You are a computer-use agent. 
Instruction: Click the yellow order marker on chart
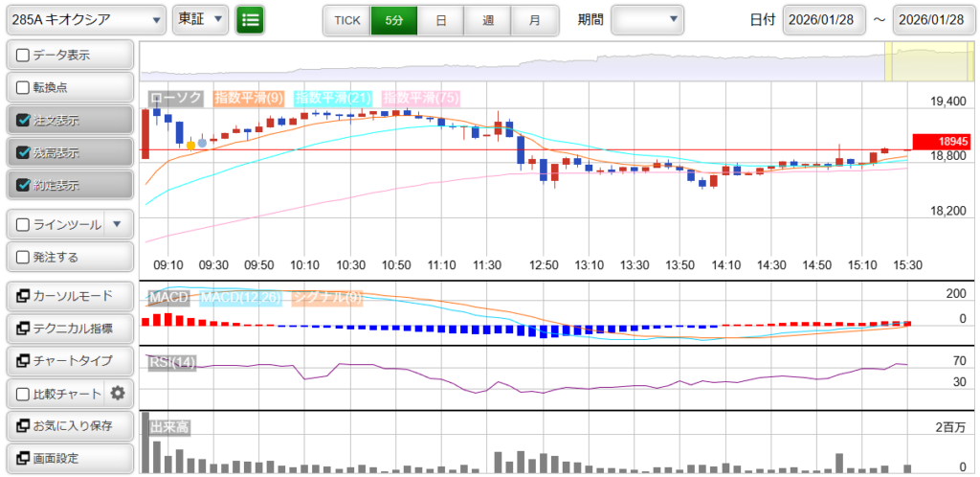tap(191, 146)
